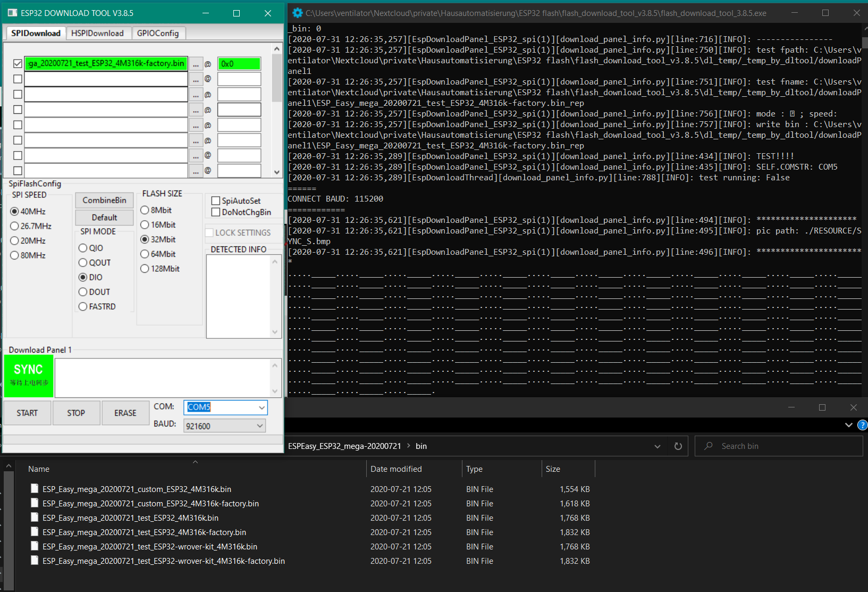
Task: Sort by Date modified column
Action: tap(414, 469)
